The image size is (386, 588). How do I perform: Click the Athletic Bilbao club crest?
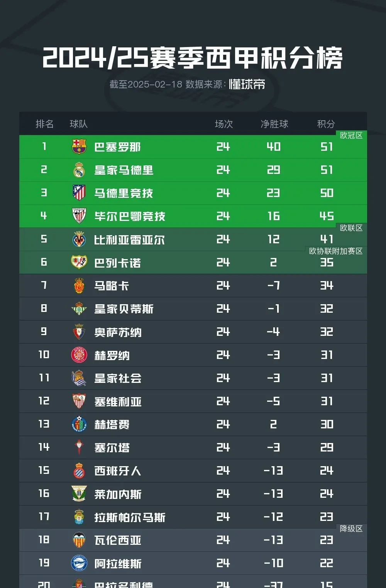pyautogui.click(x=79, y=216)
